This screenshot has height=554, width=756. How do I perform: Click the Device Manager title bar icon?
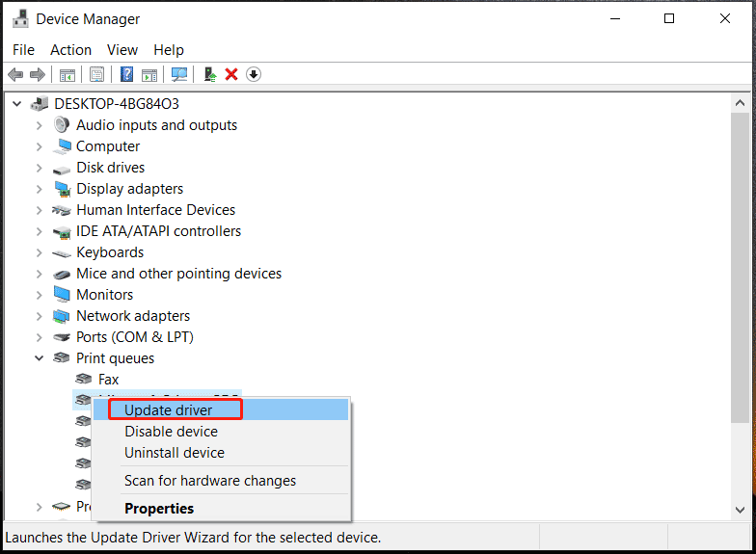tap(21, 19)
